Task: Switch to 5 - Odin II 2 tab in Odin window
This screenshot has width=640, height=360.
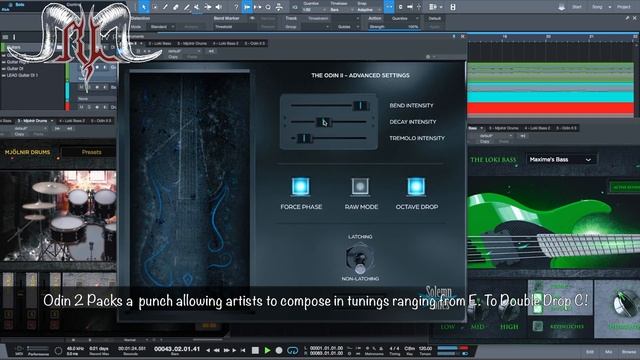Action: 255,43
